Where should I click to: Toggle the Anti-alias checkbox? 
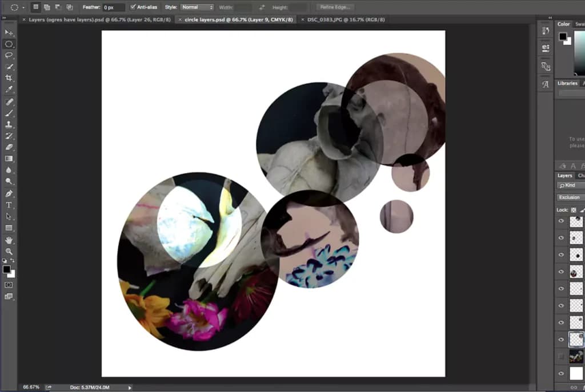pos(133,7)
